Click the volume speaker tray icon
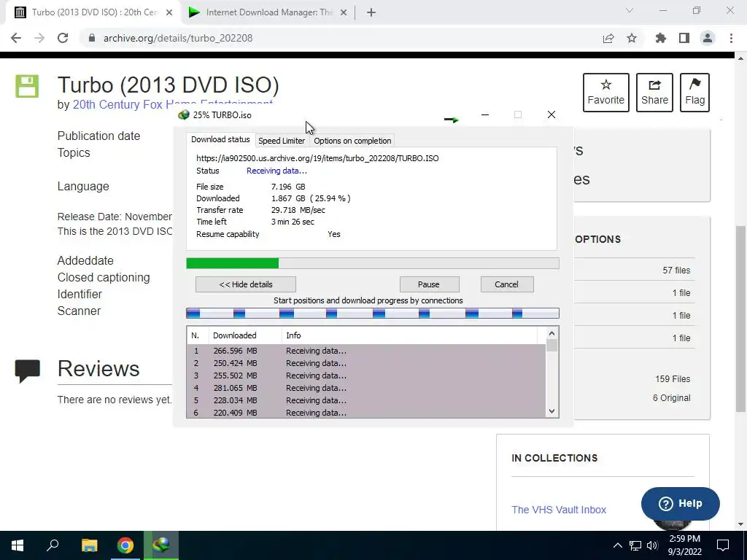This screenshot has width=747, height=560. click(x=653, y=545)
